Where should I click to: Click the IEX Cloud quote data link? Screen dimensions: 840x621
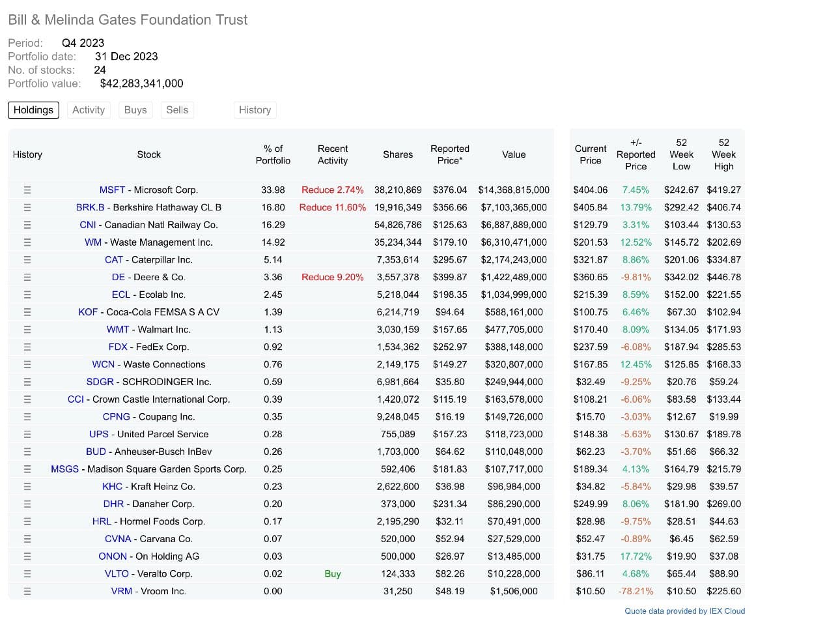[x=684, y=611]
